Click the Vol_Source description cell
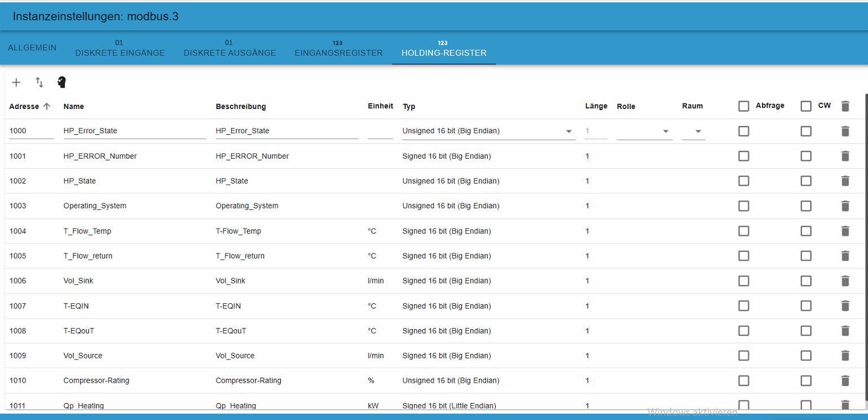The width and height of the screenshot is (868, 420). coord(235,356)
